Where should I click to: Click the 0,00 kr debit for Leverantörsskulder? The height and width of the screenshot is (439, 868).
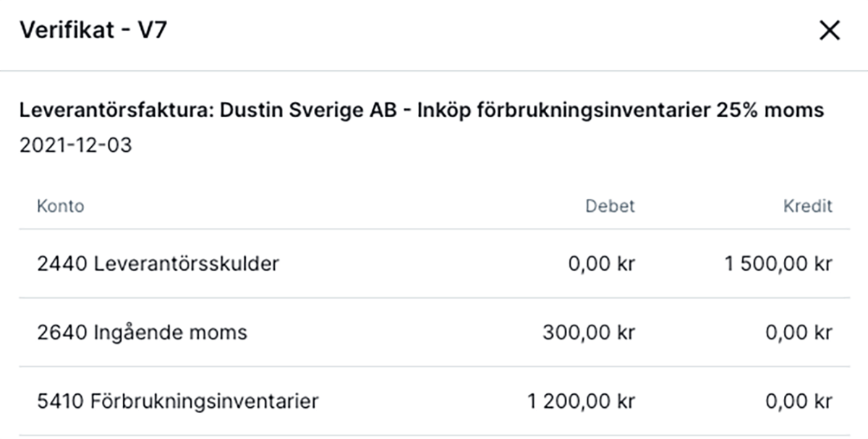tap(602, 264)
